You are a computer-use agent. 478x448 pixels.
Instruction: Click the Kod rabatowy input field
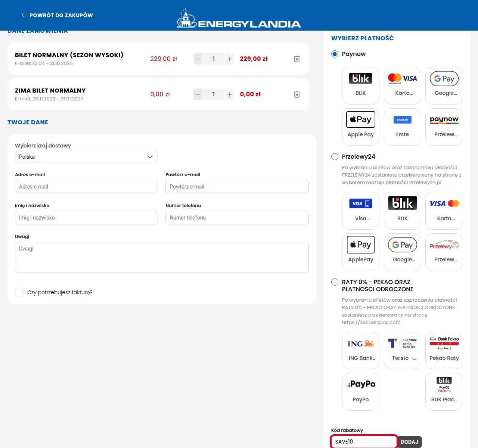coord(364,442)
